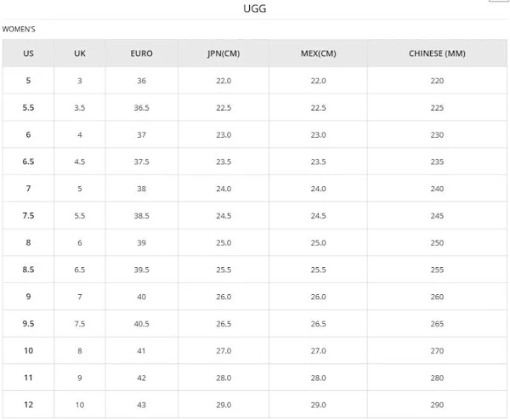
Task: Select the US column header
Action: (28, 54)
